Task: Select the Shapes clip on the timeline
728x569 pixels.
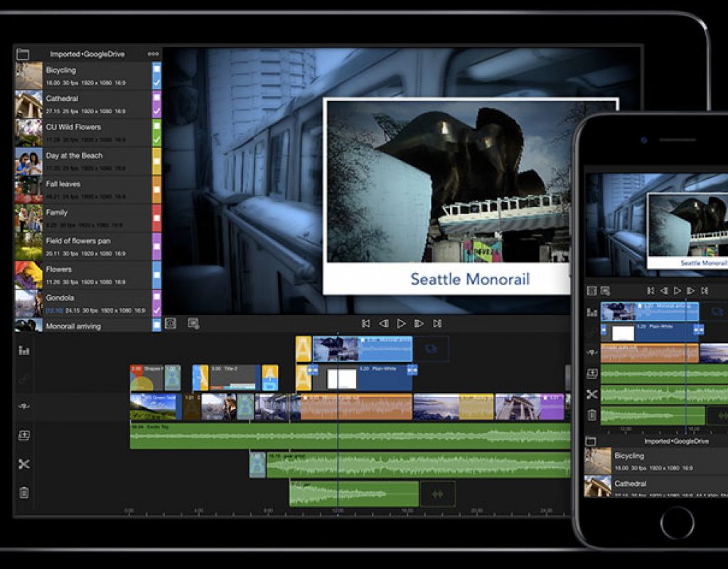Action: click(x=146, y=378)
